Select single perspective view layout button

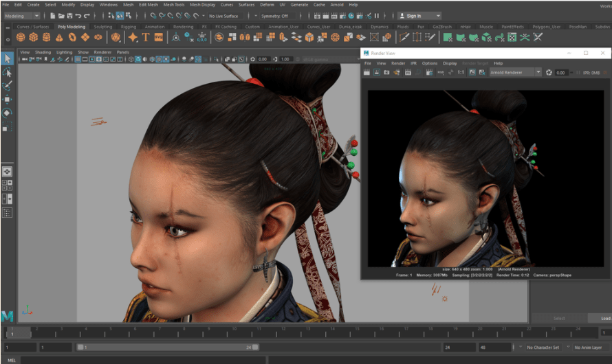click(7, 172)
